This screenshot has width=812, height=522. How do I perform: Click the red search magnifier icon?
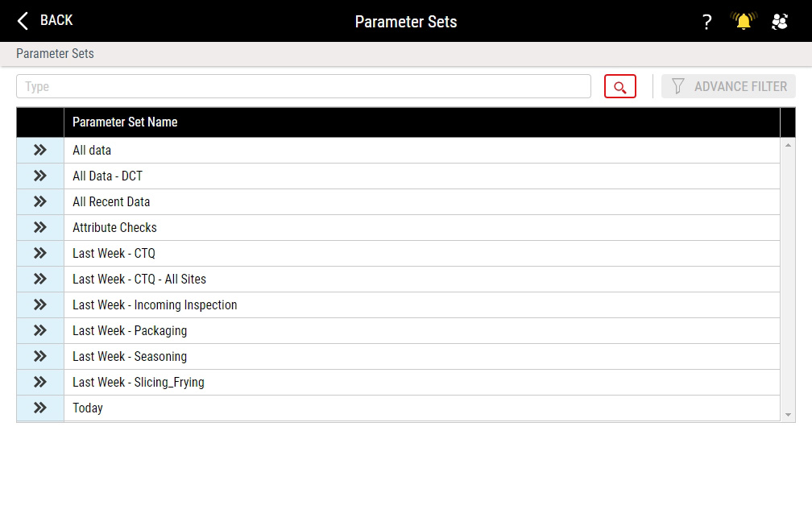(x=620, y=86)
